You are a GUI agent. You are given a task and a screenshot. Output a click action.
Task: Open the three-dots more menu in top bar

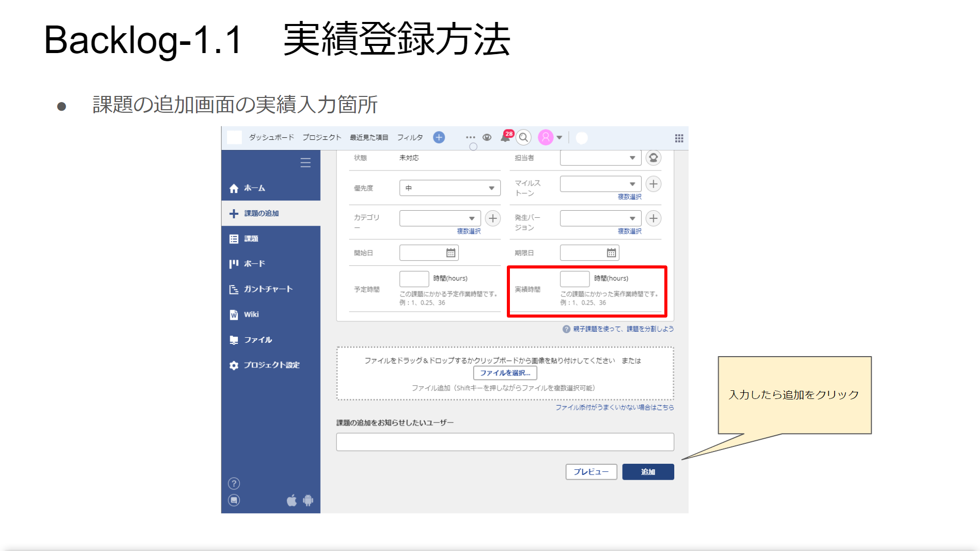pos(471,137)
